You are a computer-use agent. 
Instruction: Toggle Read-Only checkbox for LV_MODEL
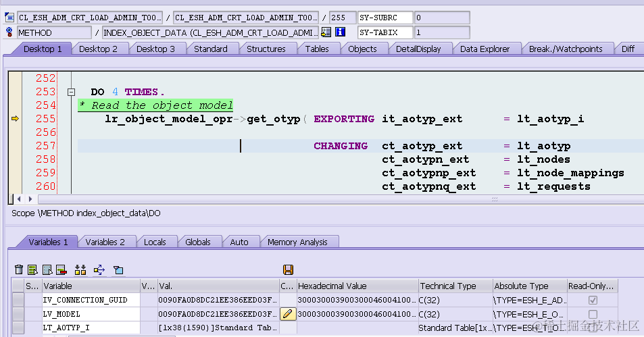pos(593,314)
